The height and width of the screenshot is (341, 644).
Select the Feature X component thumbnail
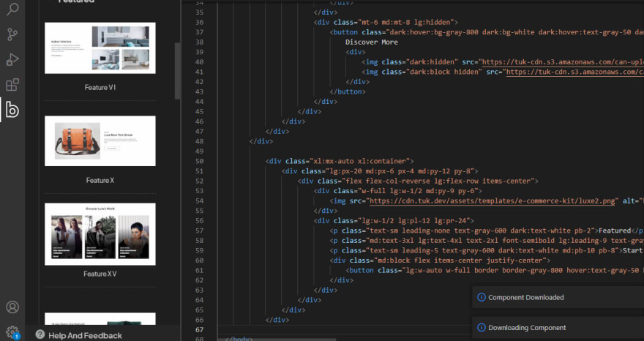point(100,141)
